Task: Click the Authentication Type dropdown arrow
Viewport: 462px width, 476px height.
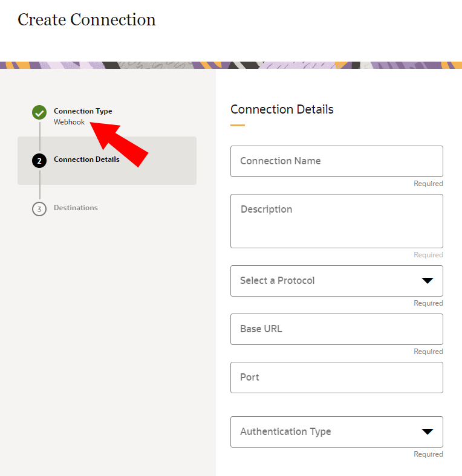Action: [x=428, y=432]
